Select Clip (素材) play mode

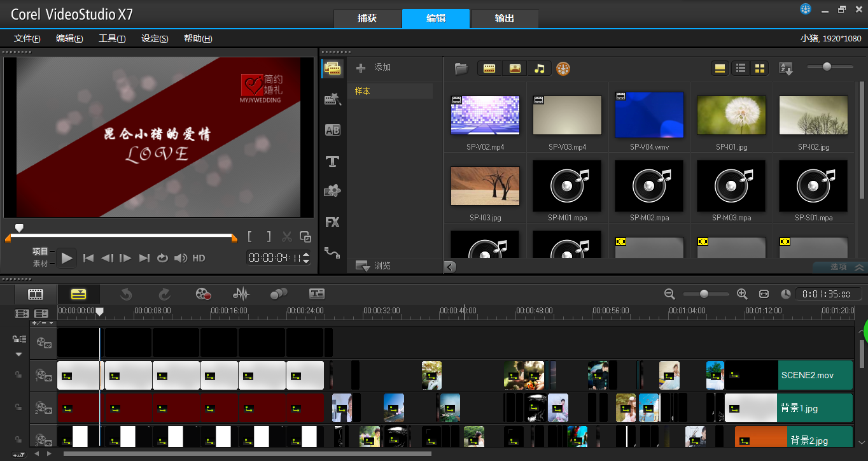tap(40, 263)
